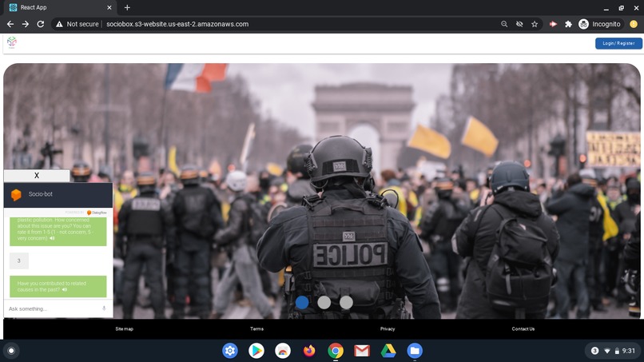Open the Files app from the shelf
644x362 pixels.
pos(415,351)
